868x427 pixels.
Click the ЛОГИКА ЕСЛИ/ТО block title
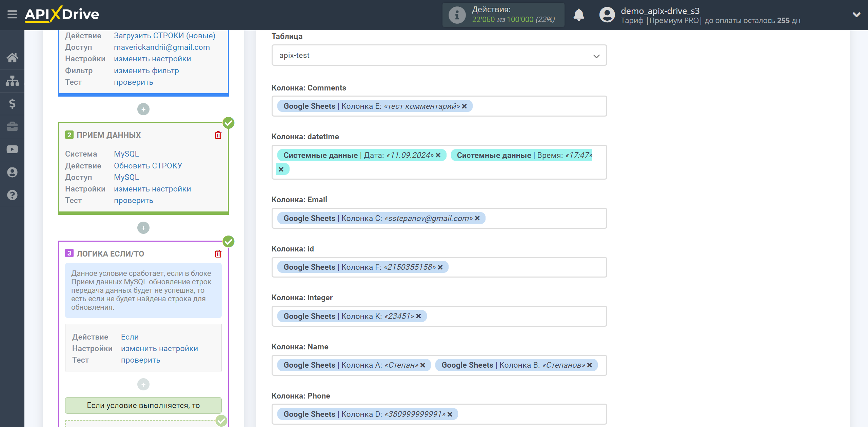coord(110,254)
